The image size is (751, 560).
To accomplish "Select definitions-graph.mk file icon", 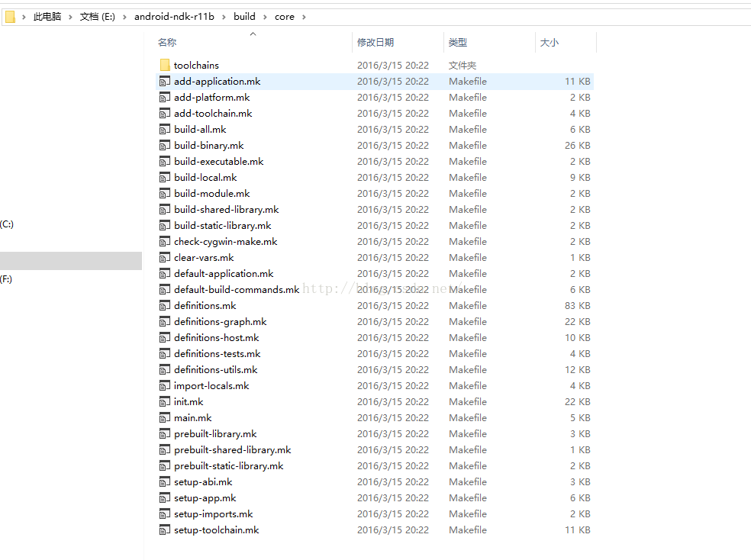I will point(165,322).
